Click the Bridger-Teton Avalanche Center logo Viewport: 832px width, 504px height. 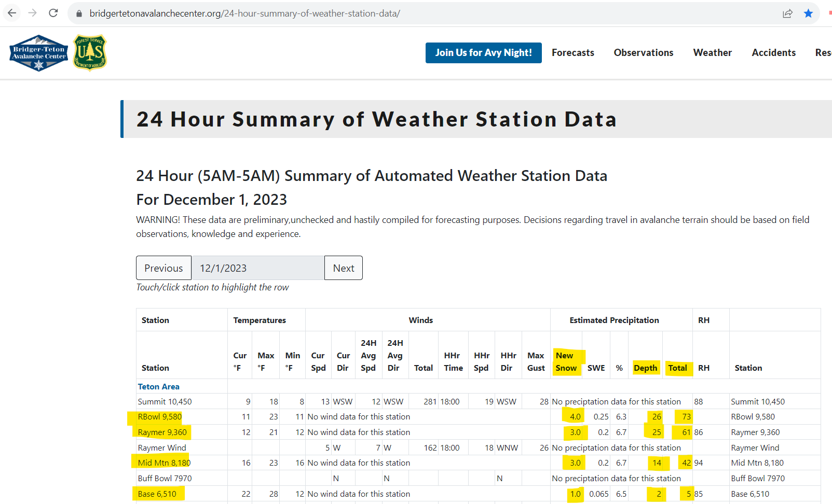click(39, 53)
